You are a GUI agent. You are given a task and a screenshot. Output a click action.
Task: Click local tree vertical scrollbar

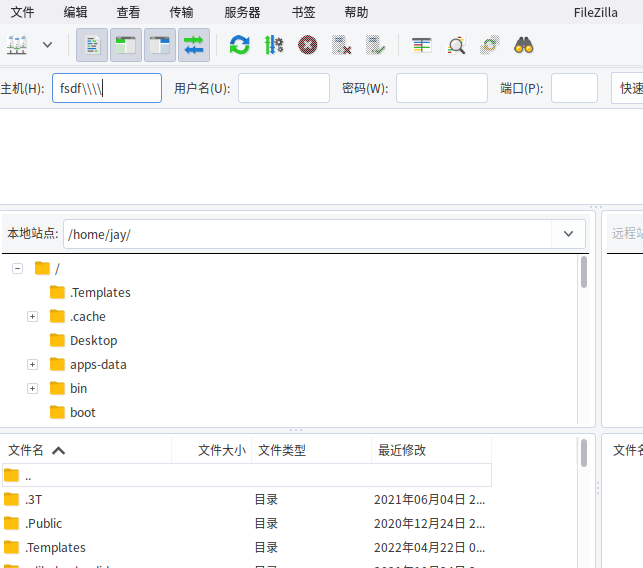[584, 272]
